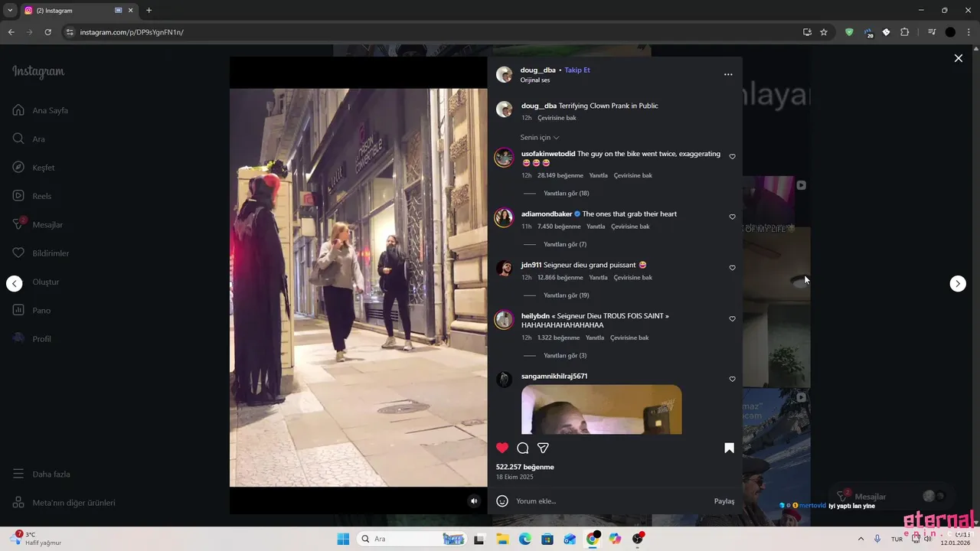Open Bildirimler notifications
This screenshot has width=980, height=551.
tap(41, 253)
